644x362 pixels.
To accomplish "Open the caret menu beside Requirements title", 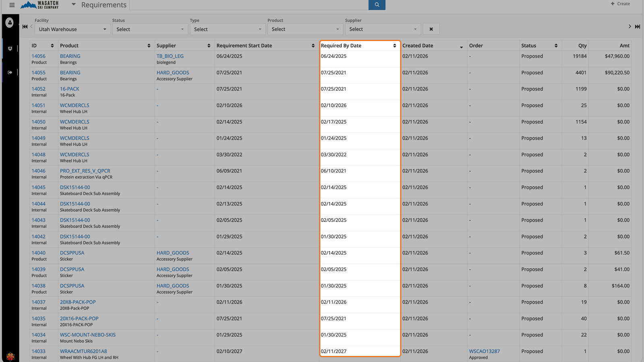I will (x=73, y=5).
